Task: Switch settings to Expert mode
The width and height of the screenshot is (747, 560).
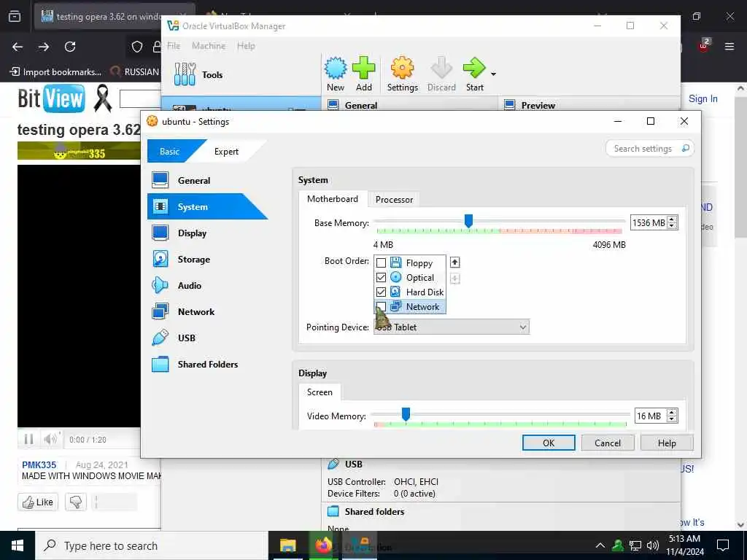Action: 226,152
